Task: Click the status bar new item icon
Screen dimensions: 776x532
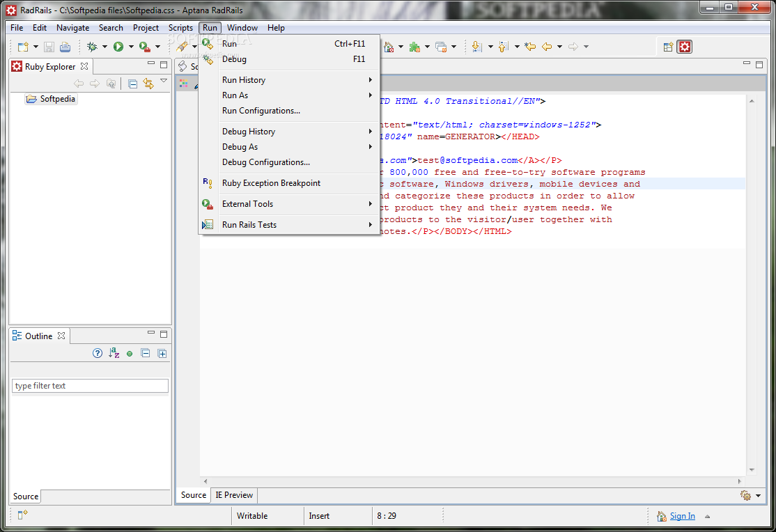Action: pos(22,515)
